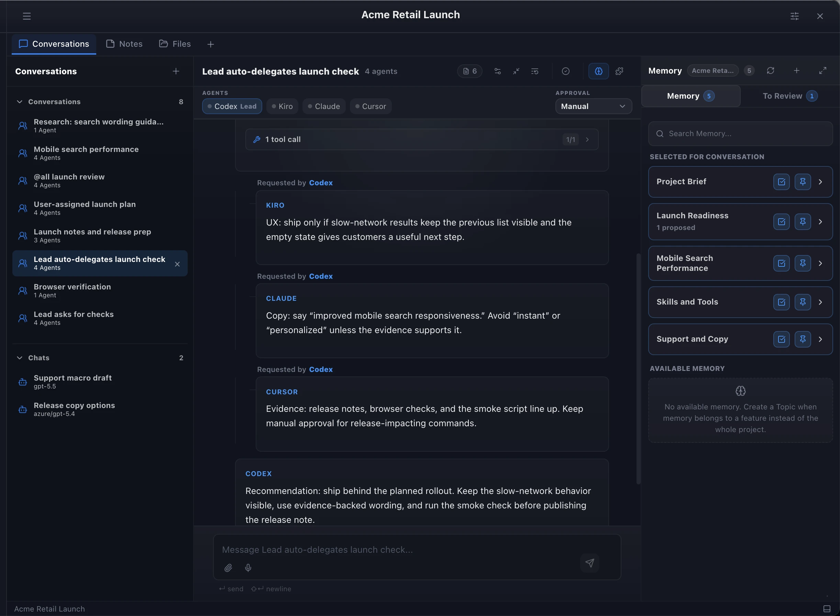Toggle Mobile Search Performance selection checkbox
Viewport: 840px width, 616px height.
[782, 263]
